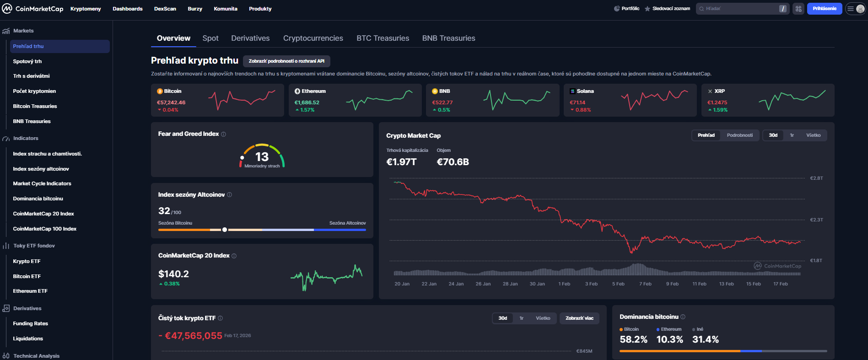Image resolution: width=868 pixels, height=360 pixels.
Task: Open the Kryptomeny navigation menu
Action: (86, 9)
